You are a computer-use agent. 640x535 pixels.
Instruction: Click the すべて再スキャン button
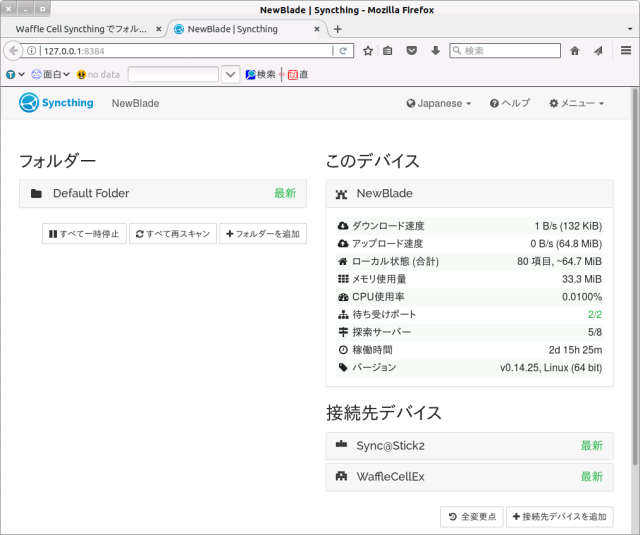pyautogui.click(x=173, y=233)
